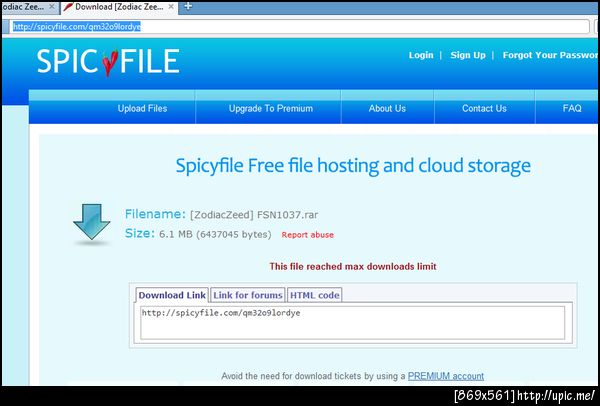Open the About Us page
The width and height of the screenshot is (600, 406).
tap(387, 108)
